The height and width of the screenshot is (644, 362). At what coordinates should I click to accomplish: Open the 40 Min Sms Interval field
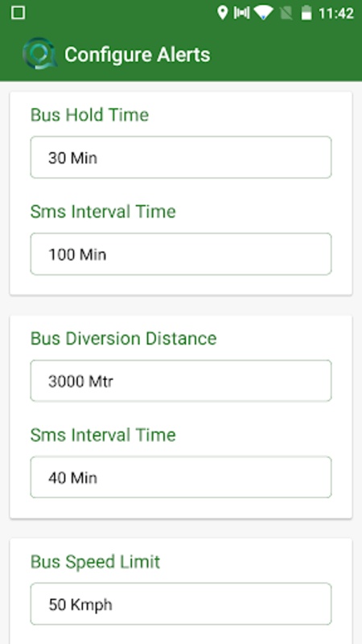[x=180, y=477]
